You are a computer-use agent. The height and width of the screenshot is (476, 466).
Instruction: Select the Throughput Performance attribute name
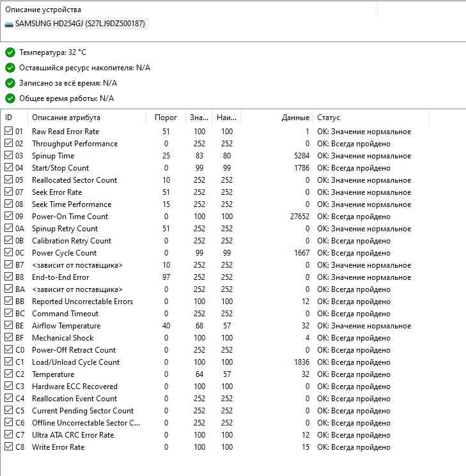(x=75, y=144)
